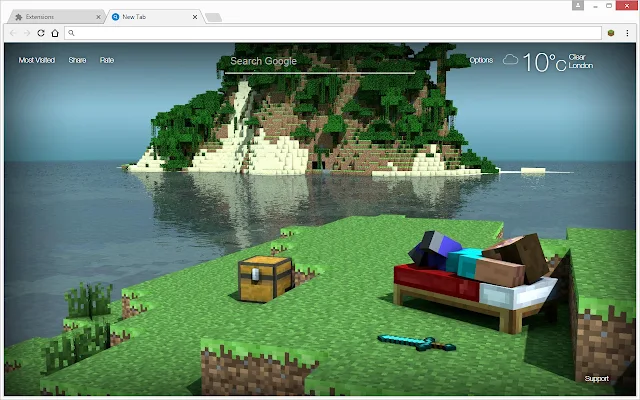Go to the home page icon
This screenshot has height=400, width=640.
(55, 33)
